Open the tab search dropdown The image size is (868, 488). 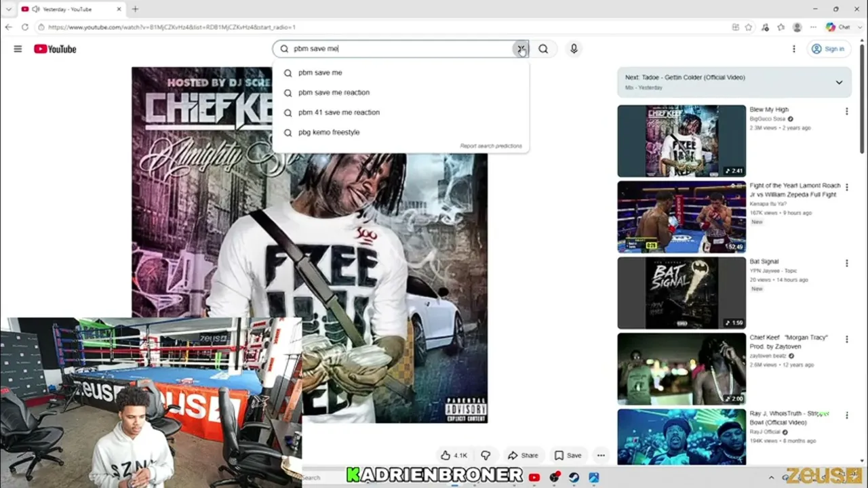click(8, 9)
